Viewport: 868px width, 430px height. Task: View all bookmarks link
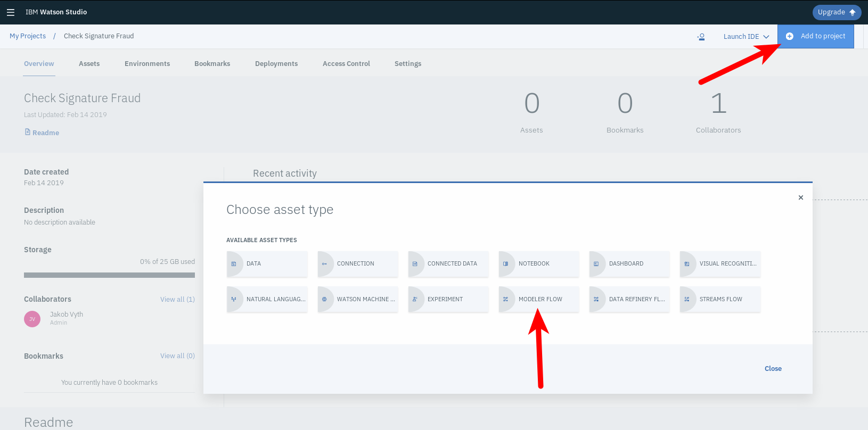coord(177,356)
